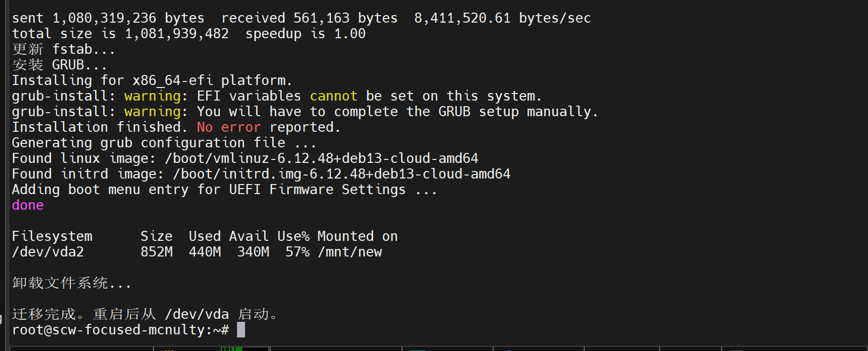Click the "Filesystem" column header
This screenshot has width=868, height=351.
click(x=52, y=236)
